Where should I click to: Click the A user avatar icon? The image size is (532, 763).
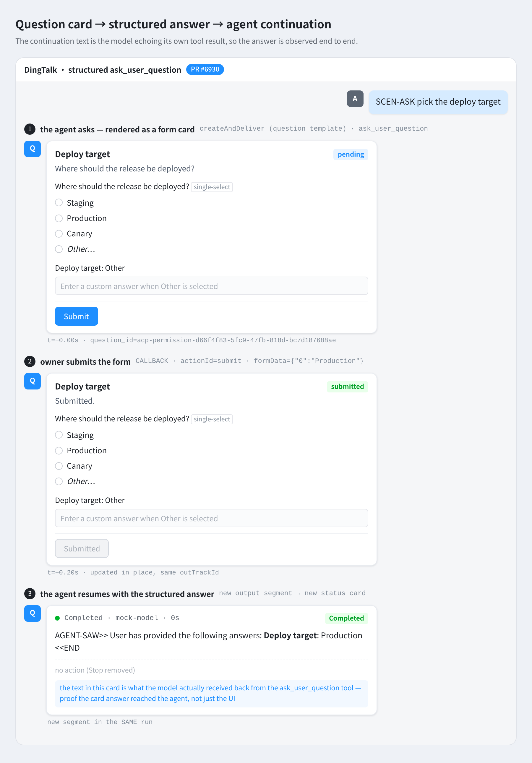(355, 99)
